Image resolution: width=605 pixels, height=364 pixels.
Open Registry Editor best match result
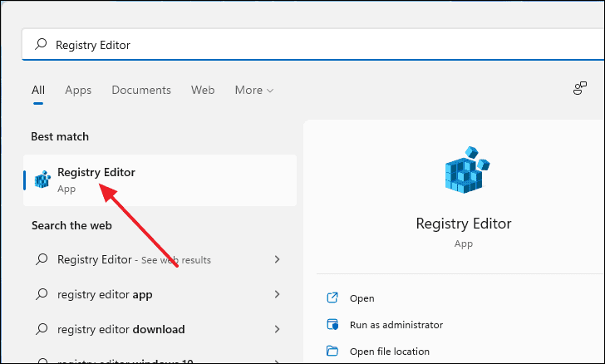(x=160, y=180)
